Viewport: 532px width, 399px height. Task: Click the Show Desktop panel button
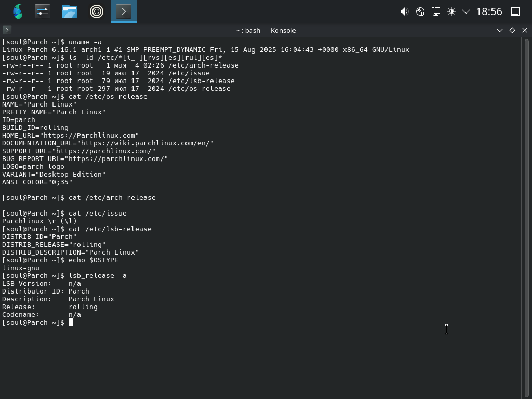[515, 11]
